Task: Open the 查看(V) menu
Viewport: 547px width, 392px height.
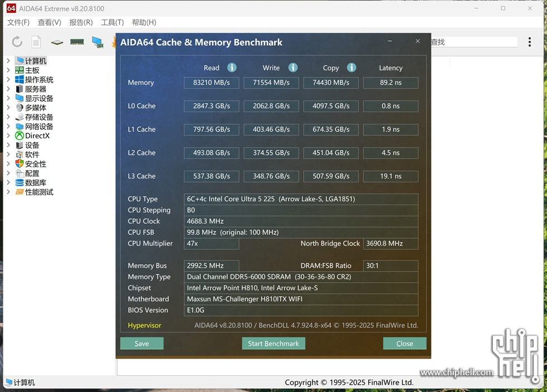Action: point(50,22)
